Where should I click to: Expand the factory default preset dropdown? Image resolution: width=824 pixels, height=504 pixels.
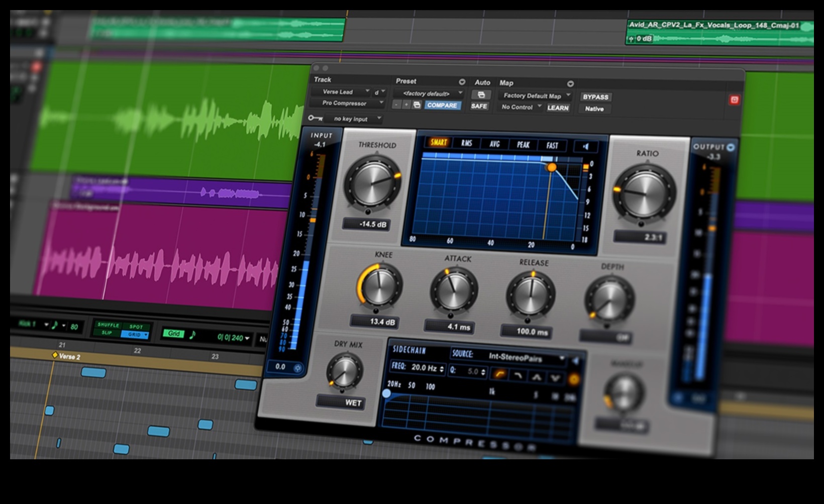(x=428, y=93)
